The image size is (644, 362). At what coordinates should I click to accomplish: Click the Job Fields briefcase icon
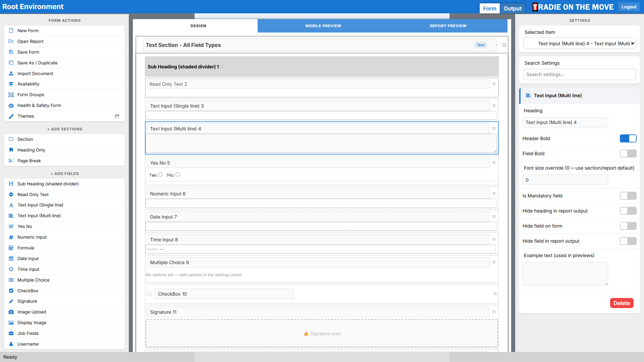(x=11, y=334)
